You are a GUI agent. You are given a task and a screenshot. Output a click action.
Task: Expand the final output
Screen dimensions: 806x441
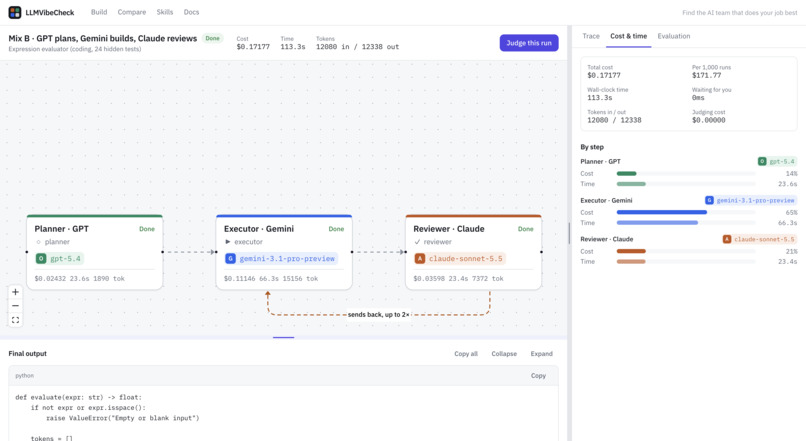point(541,354)
